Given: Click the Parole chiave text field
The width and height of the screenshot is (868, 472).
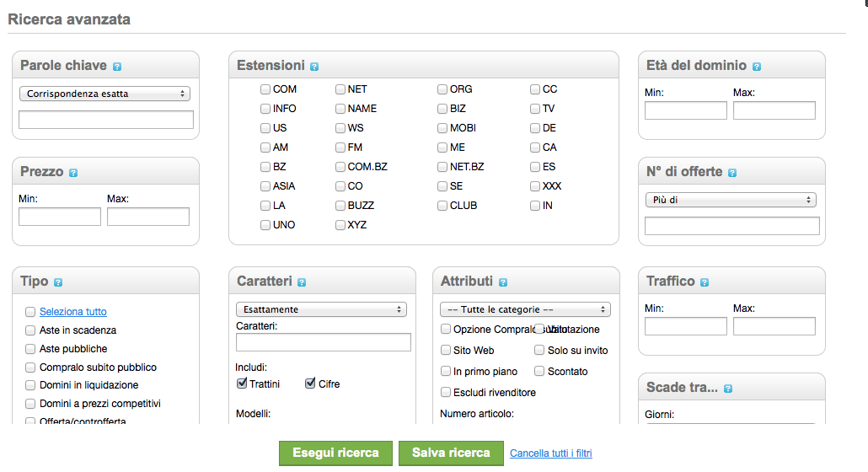Looking at the screenshot, I should (x=106, y=120).
